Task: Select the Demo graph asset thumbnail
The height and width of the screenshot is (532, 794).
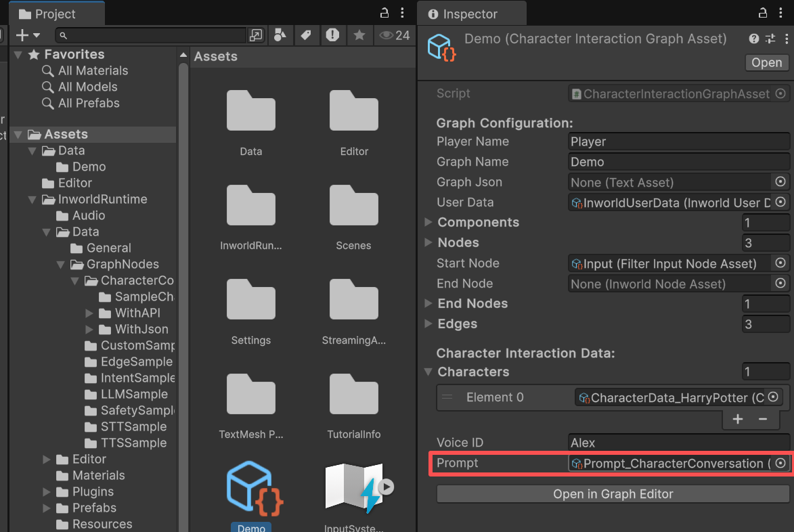Action: (255, 489)
